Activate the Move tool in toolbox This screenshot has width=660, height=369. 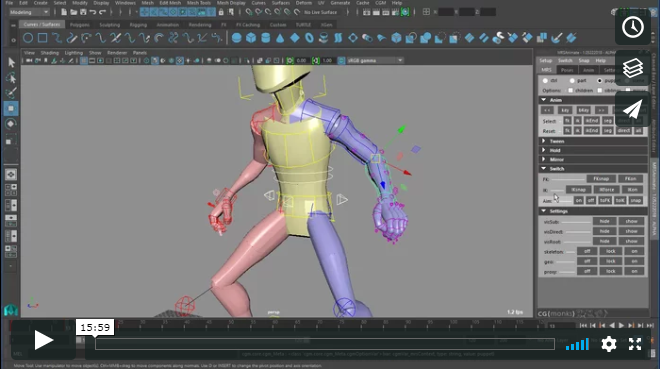pos(11,109)
